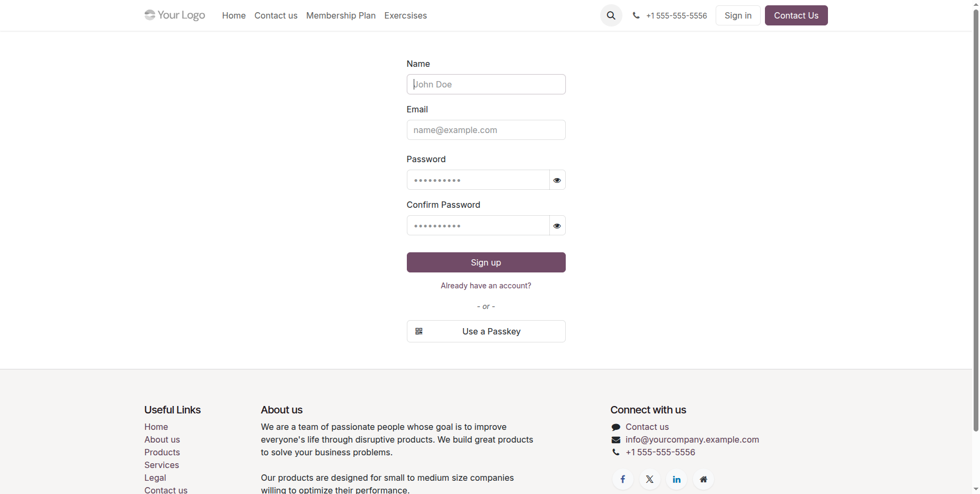Click the home social icon in footer

[x=703, y=479]
